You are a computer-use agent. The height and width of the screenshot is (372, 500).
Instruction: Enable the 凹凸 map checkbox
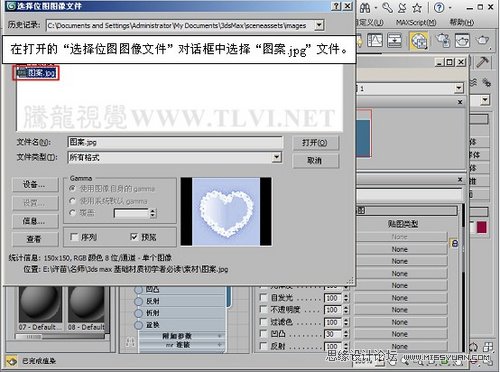263,334
